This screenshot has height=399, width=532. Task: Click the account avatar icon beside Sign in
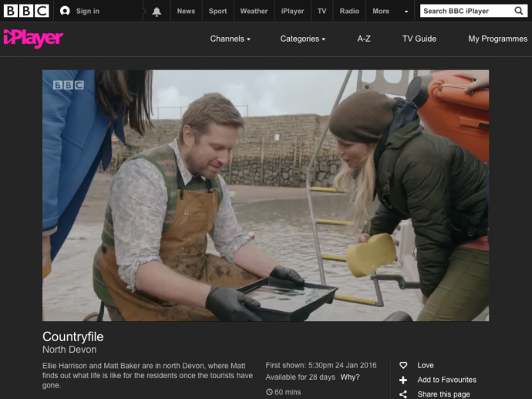[65, 11]
